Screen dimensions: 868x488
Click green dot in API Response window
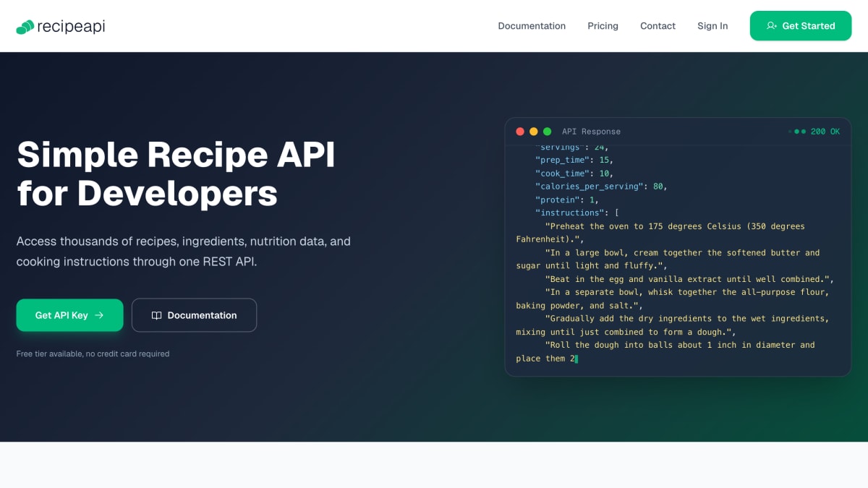tap(548, 132)
